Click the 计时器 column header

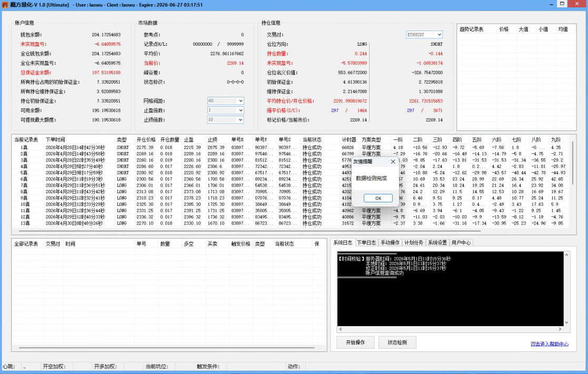[x=349, y=139]
